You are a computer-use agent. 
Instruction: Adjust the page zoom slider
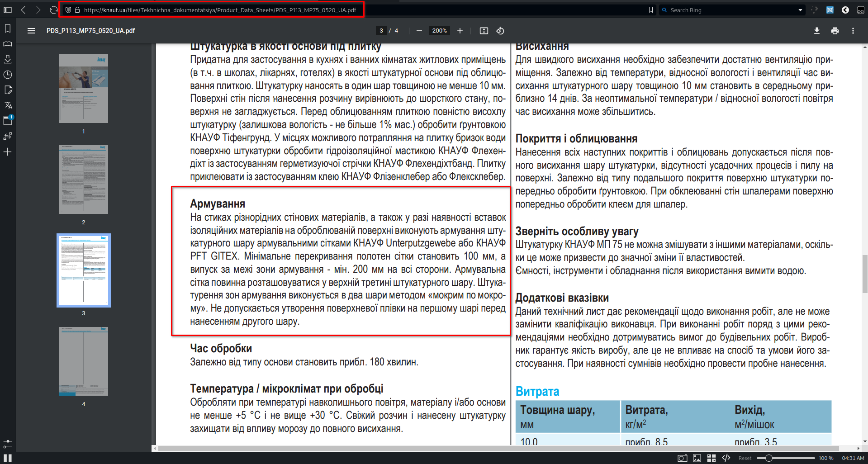(x=786, y=458)
